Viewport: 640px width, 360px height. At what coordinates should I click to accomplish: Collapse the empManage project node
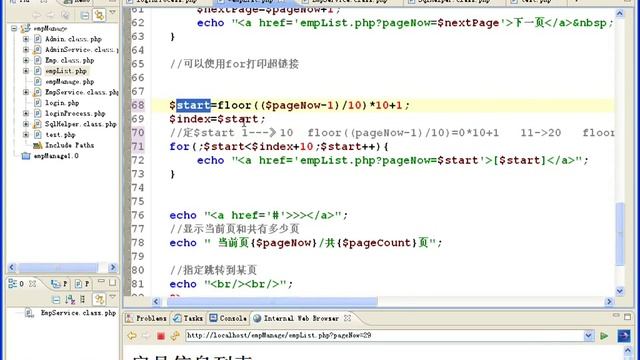point(14,29)
